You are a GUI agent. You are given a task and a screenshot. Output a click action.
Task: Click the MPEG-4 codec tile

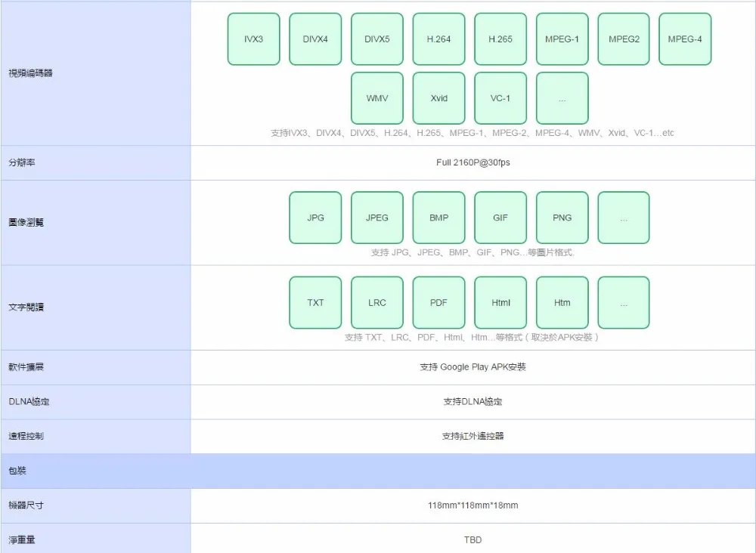[x=685, y=39]
